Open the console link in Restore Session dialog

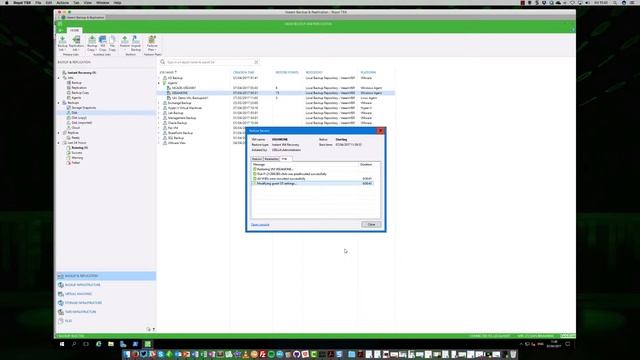coord(260,225)
